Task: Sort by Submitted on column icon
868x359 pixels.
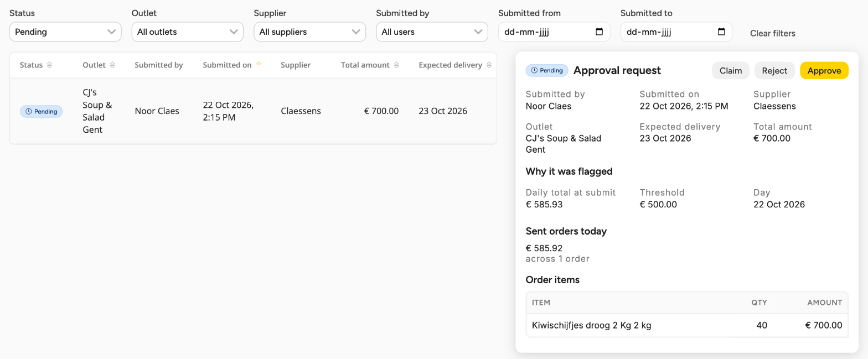Action: point(259,65)
